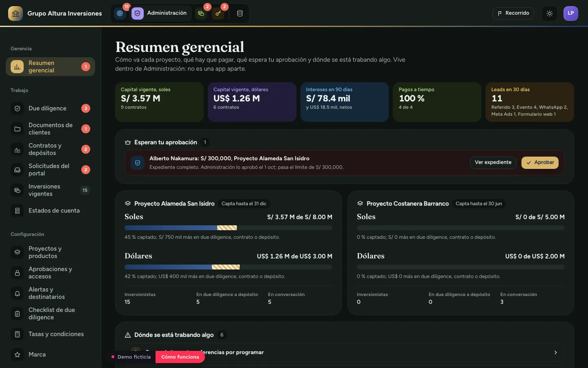Image resolution: width=588 pixels, height=368 pixels.
Task: Click Alameda San Isidro Dólares progress bar
Action: pos(228,267)
